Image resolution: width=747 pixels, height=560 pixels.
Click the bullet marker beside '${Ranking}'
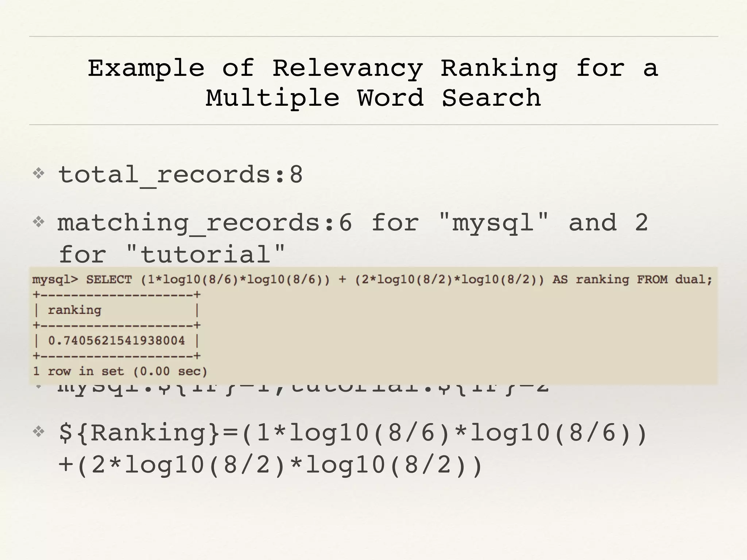[x=39, y=432]
